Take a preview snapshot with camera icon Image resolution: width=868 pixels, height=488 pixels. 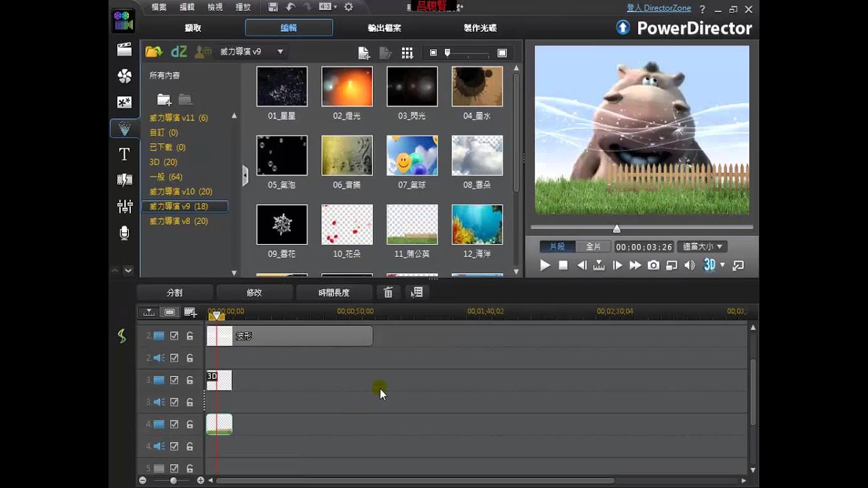pyautogui.click(x=653, y=266)
